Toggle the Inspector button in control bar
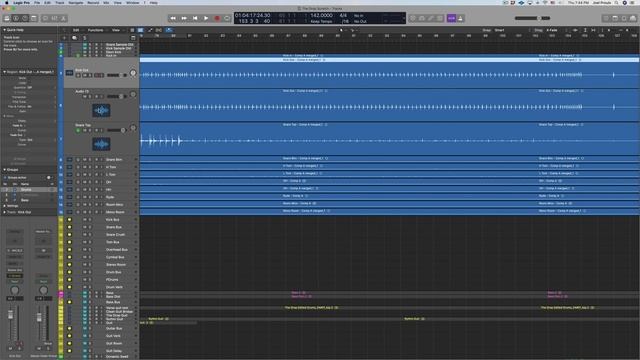The image size is (640, 360). pyautogui.click(x=16, y=18)
